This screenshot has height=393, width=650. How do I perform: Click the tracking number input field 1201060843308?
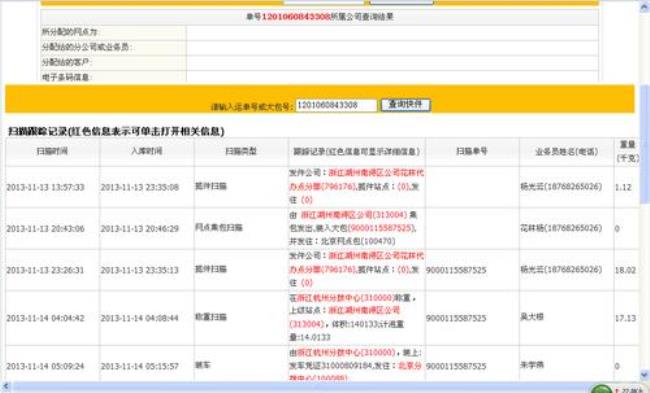[x=336, y=105]
